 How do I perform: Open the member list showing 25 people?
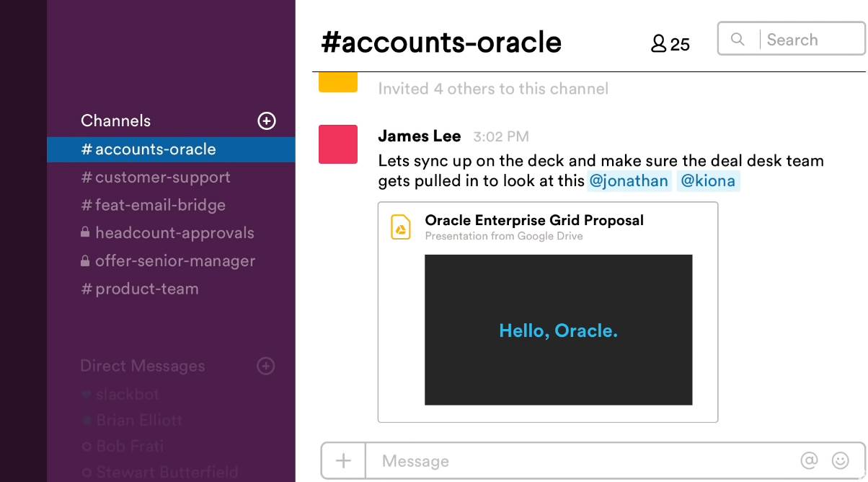click(670, 45)
